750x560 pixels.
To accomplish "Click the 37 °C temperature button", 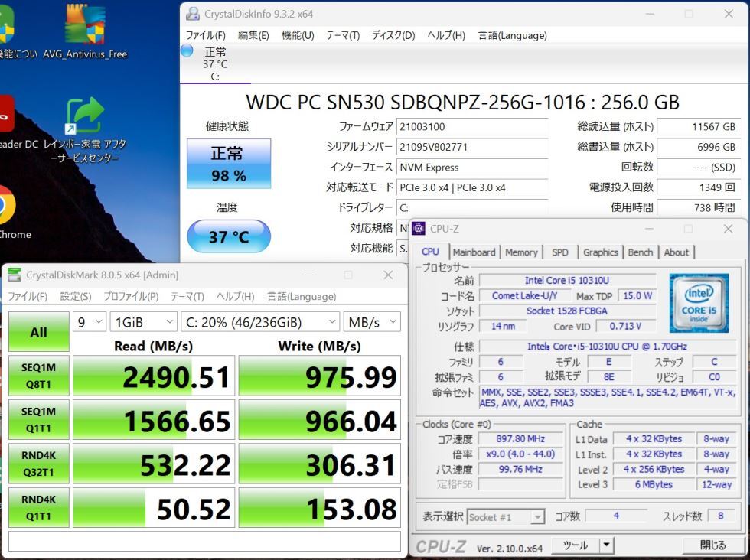I will 229,236.
